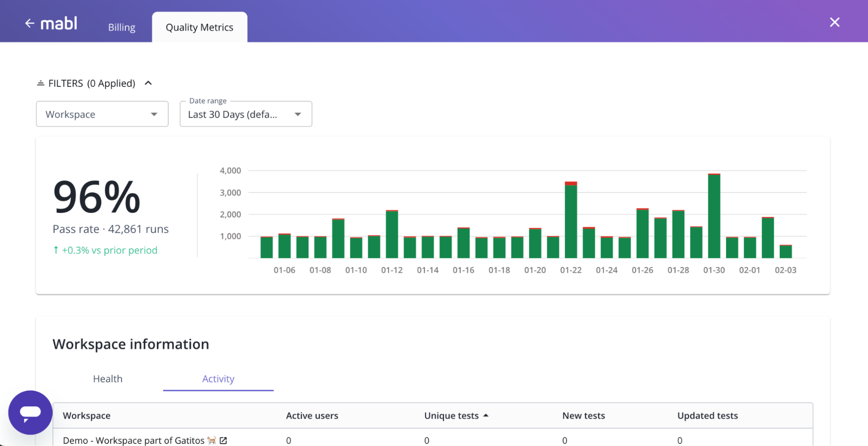Click the close X in the top right

point(834,22)
